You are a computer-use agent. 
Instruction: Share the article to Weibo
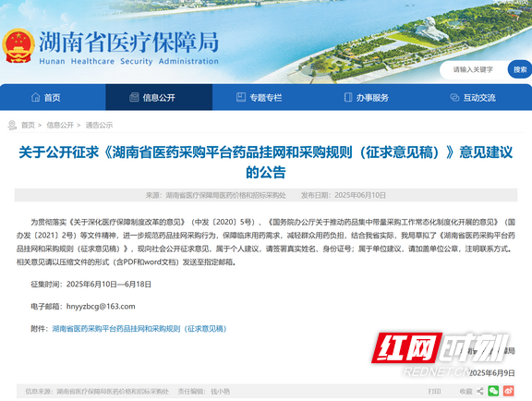click(508, 391)
